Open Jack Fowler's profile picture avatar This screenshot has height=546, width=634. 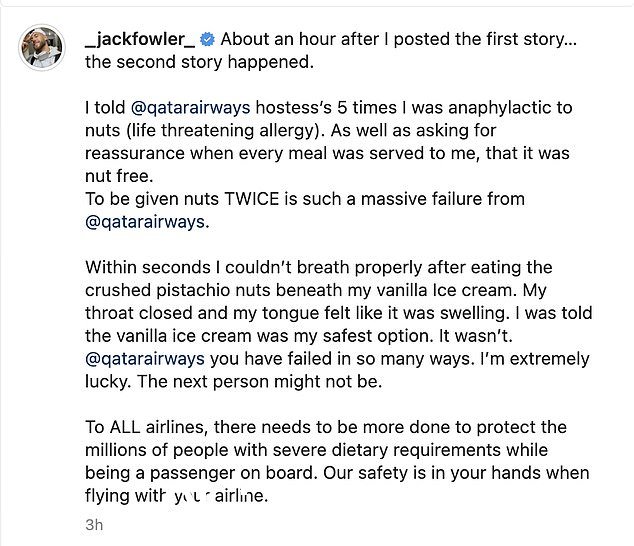point(42,48)
